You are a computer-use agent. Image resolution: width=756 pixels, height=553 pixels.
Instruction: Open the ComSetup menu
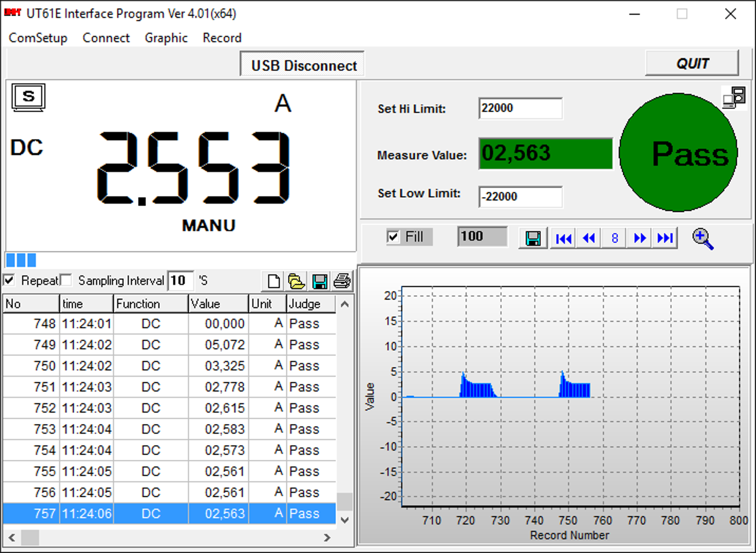pyautogui.click(x=38, y=38)
